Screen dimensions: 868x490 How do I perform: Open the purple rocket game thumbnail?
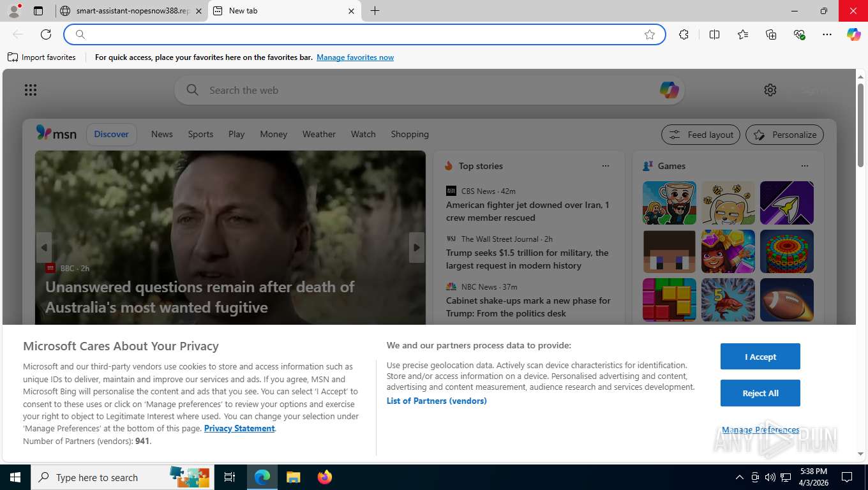coord(787,203)
